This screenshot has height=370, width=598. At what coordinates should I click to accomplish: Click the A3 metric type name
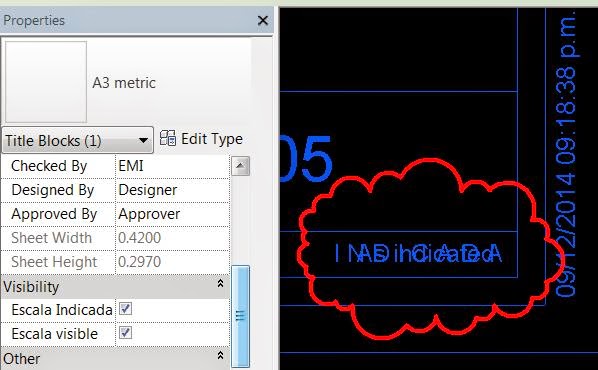tap(124, 83)
